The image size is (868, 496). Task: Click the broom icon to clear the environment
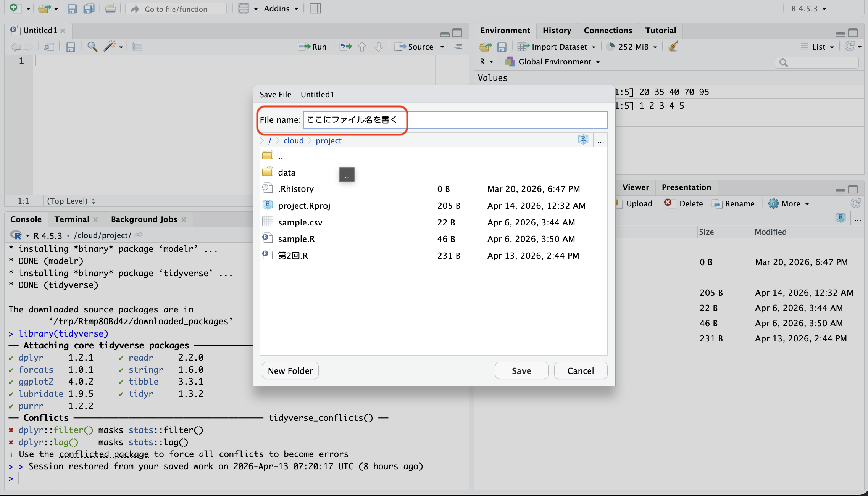[673, 47]
